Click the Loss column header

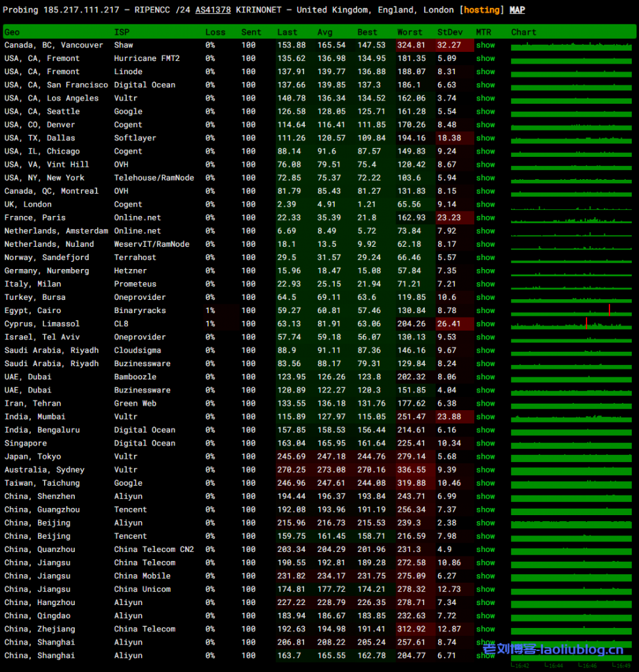(x=215, y=32)
